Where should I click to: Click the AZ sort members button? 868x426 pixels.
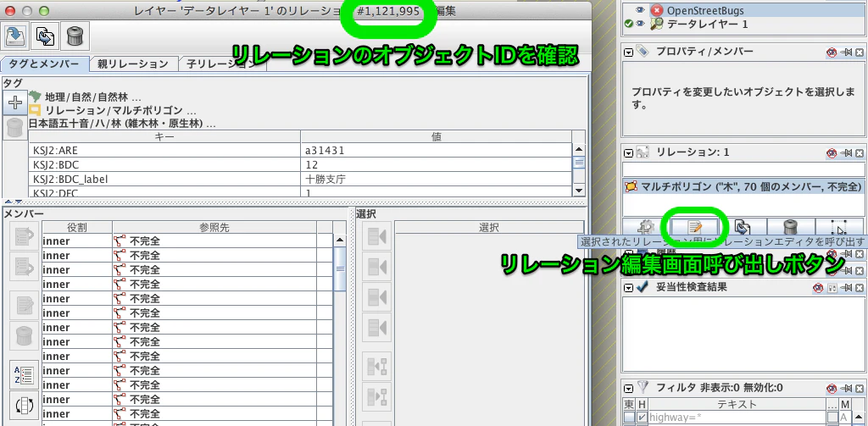24,374
